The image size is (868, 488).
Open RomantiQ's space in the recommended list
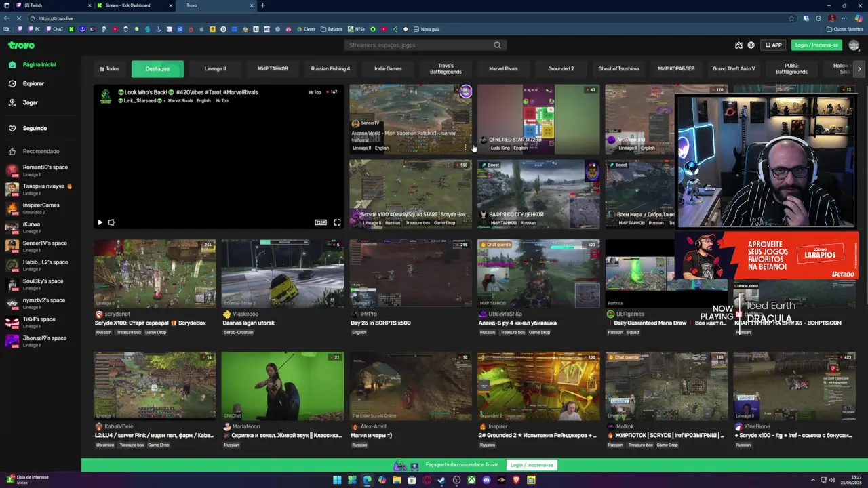39,170
